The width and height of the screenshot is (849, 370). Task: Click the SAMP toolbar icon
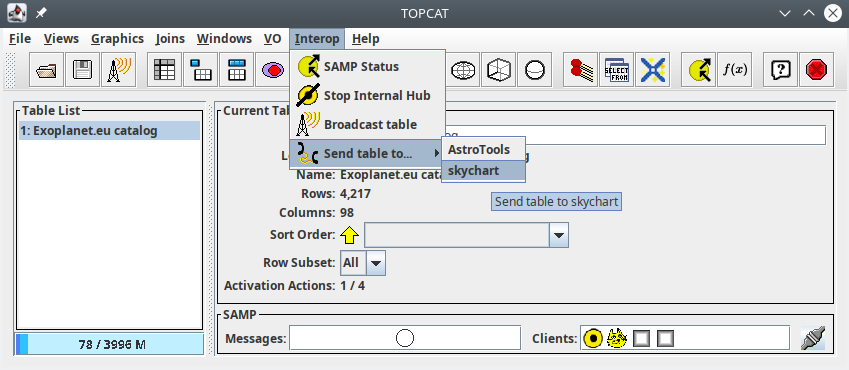click(x=698, y=70)
